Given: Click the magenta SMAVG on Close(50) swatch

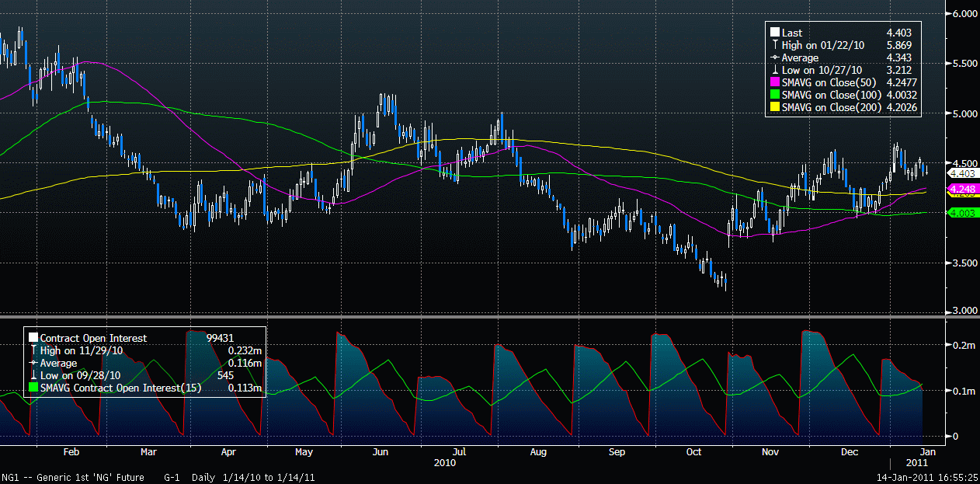Looking at the screenshot, I should pyautogui.click(x=775, y=83).
